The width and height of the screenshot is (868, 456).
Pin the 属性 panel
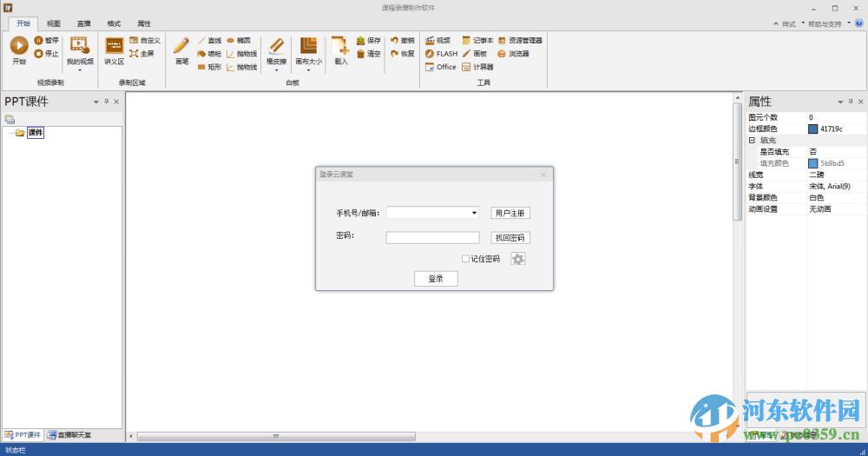851,102
